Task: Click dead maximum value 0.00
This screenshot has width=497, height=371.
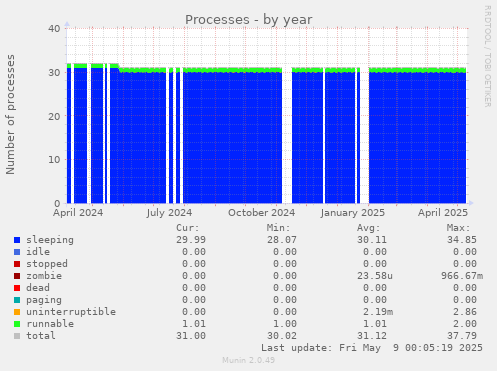Action: [465, 288]
